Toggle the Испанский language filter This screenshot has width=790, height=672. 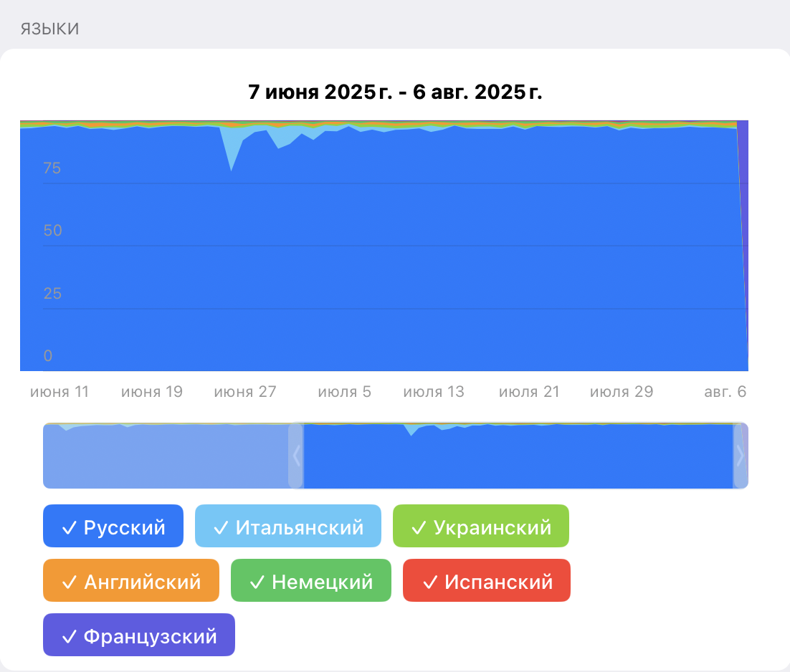click(486, 580)
